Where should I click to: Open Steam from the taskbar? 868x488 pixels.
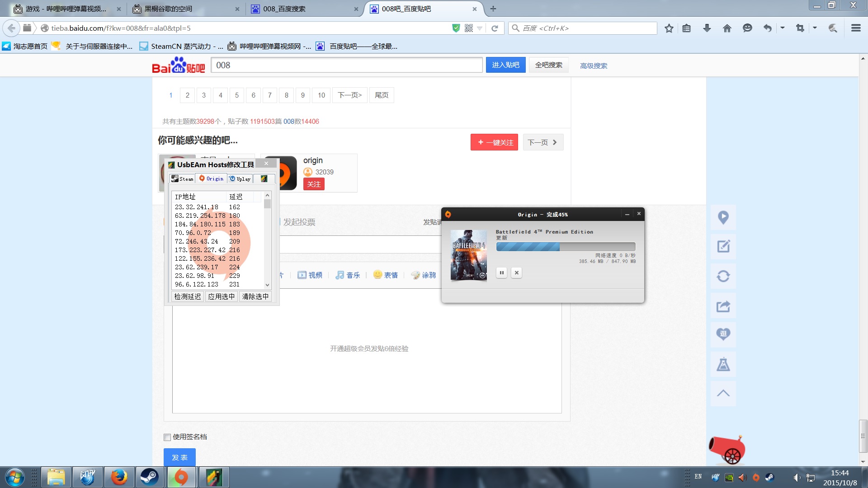point(149,477)
